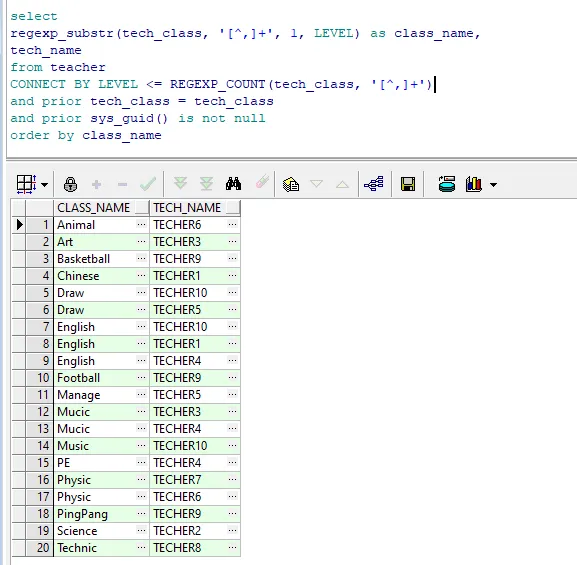Click the save results floppy disk icon
Viewport: 577px width, 565px height.
coord(408,184)
